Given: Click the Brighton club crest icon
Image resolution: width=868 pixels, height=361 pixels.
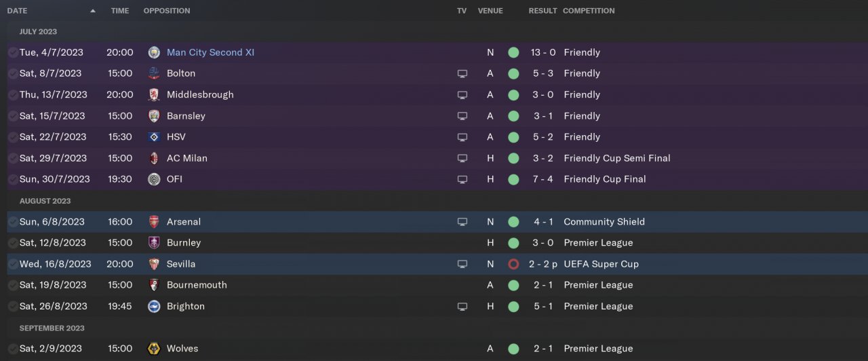Looking at the screenshot, I should point(154,306).
